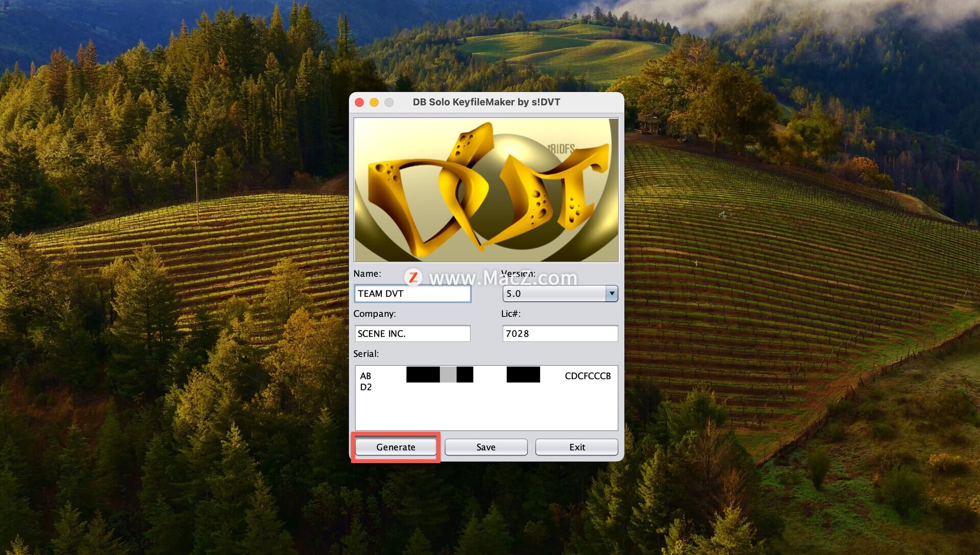Viewport: 980px width, 555px height.
Task: Click inside the Serial text area
Action: coord(486,398)
